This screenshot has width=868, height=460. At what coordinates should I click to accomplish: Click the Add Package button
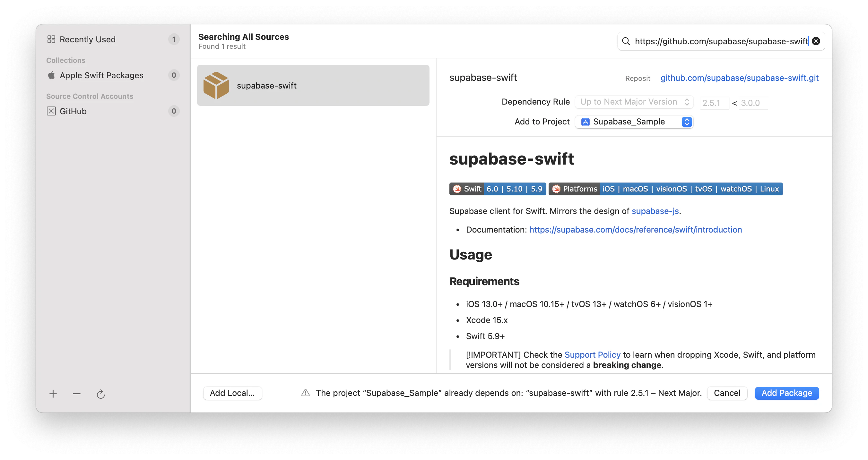click(x=786, y=393)
